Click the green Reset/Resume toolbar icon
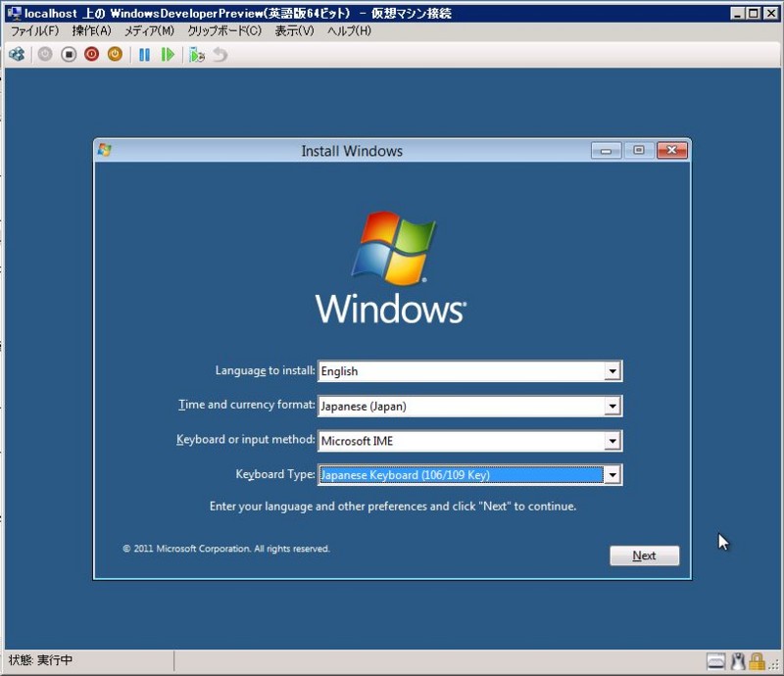This screenshot has height=676, width=784. coord(168,55)
